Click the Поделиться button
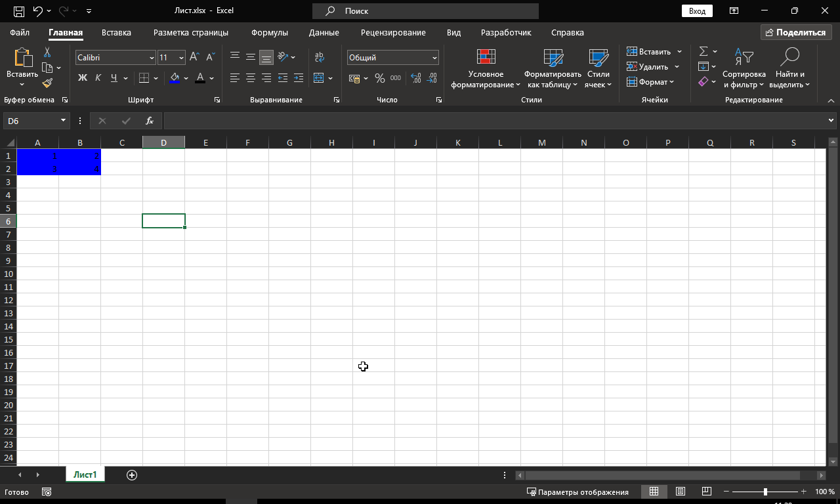Image resolution: width=840 pixels, height=504 pixels. [x=796, y=31]
